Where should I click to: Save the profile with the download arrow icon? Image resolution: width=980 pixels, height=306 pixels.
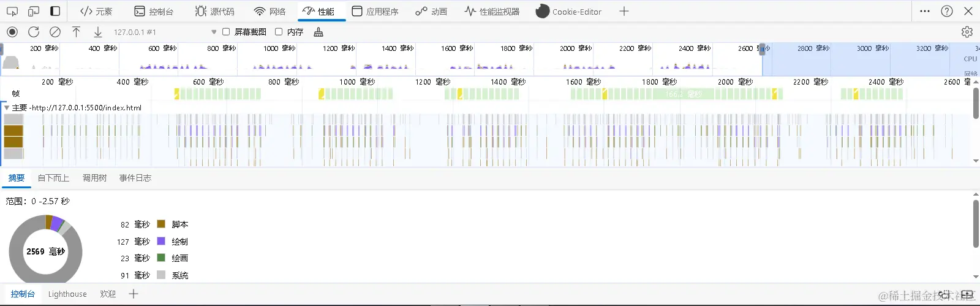coord(97,32)
